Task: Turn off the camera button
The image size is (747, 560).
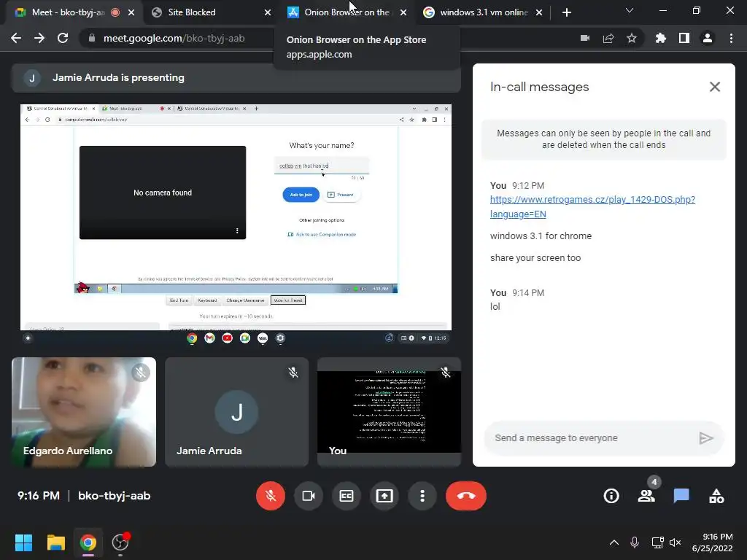Action: click(309, 496)
